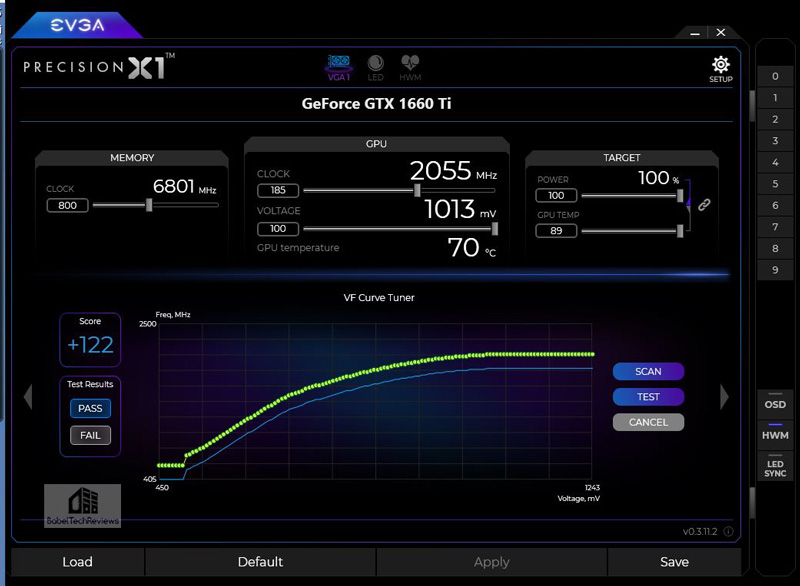Select profile slot 0
The width and height of the screenshot is (800, 586).
775,77
